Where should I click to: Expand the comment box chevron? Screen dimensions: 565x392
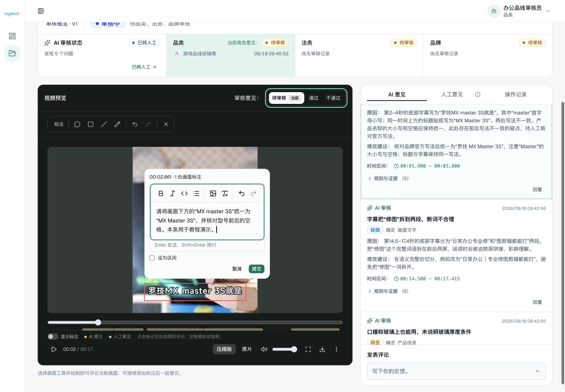(538, 371)
